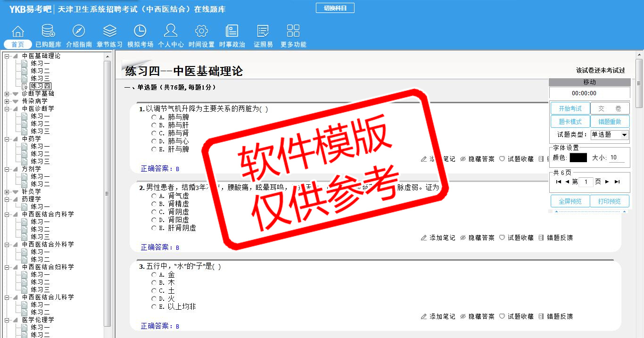Viewport: 644px width, 338px height.
Task: Expand the 针灸学 tree node
Action: (x=7, y=192)
